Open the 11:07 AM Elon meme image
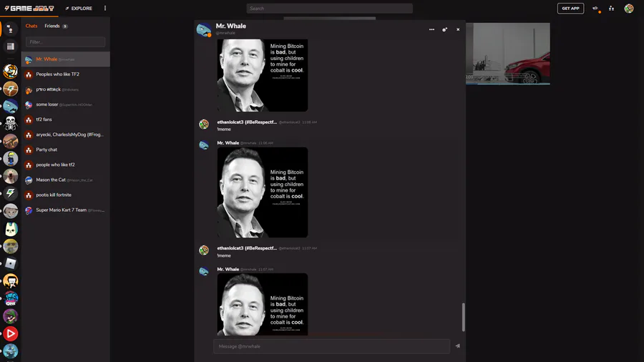 263,304
